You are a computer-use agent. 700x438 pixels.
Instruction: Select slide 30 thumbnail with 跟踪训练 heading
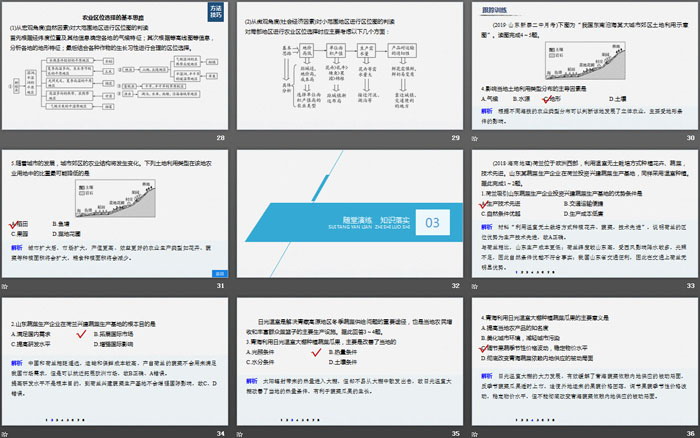(x=585, y=66)
